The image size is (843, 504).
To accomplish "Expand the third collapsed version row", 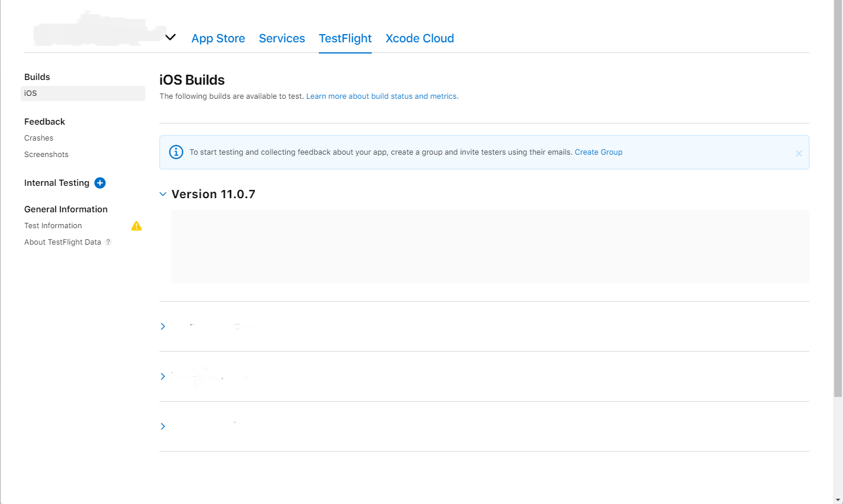I will 163,426.
